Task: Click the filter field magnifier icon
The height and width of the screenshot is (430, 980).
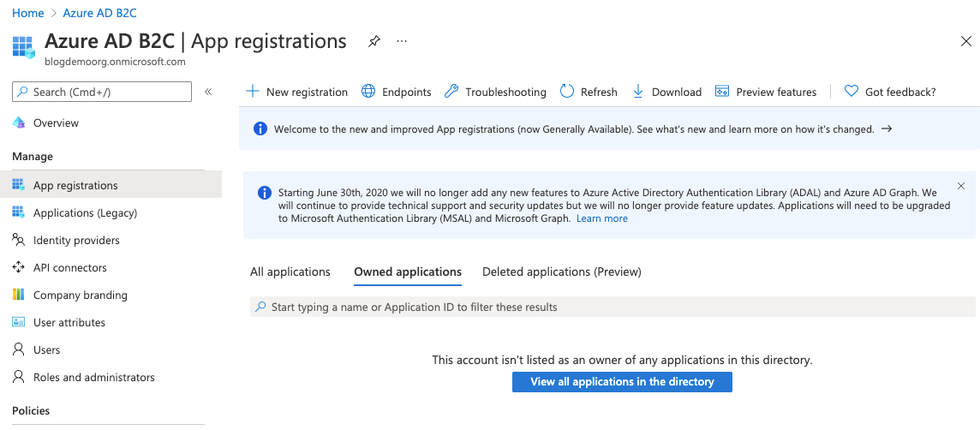Action: tap(261, 307)
